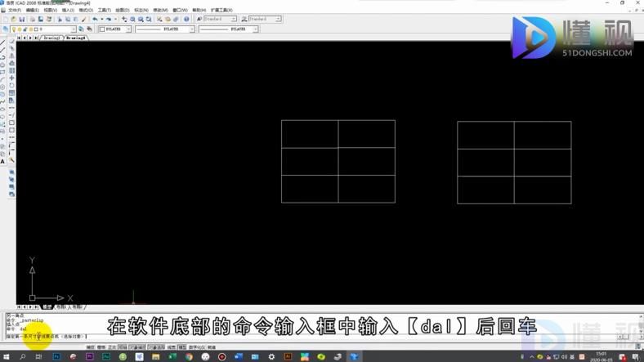The image size is (644, 362).
Task: Toggle 捕捉 snap mode in status bar
Action: 91,347
